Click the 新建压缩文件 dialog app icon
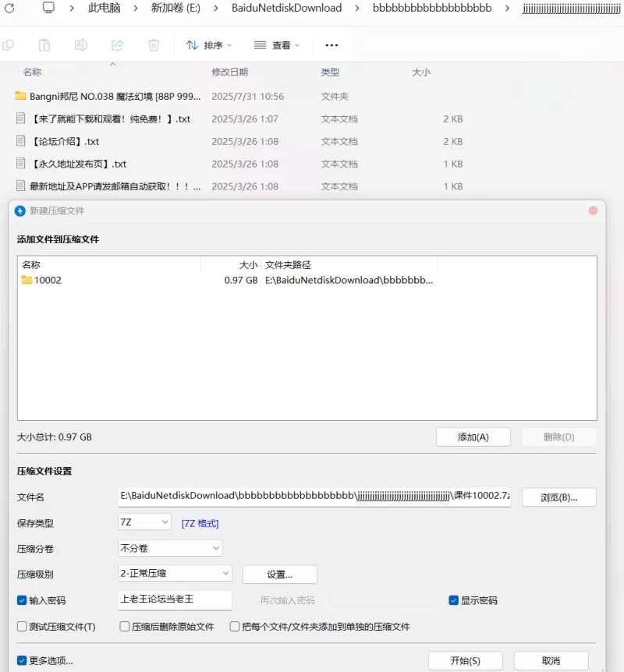The image size is (624, 672). [20, 210]
